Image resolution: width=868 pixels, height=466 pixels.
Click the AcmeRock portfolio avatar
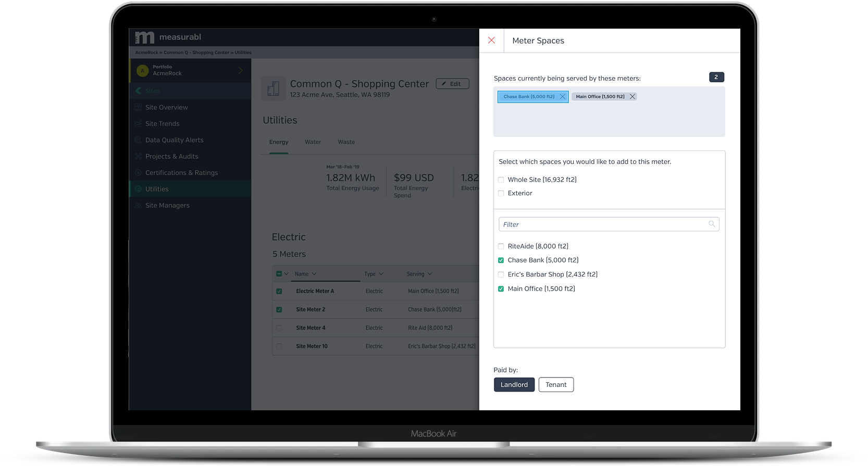coord(142,70)
